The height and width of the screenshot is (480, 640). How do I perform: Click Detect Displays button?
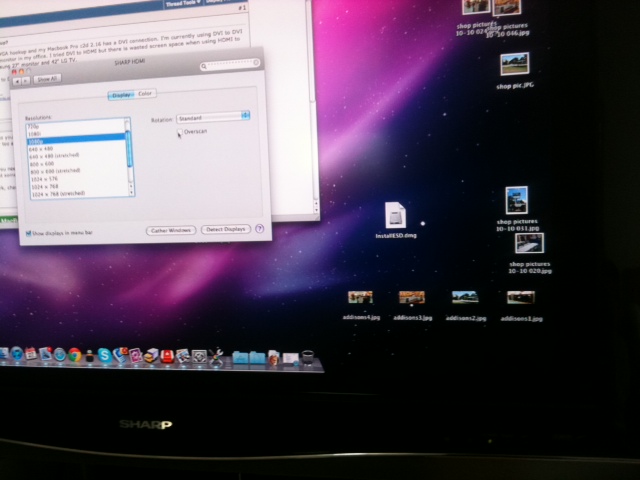(x=226, y=229)
